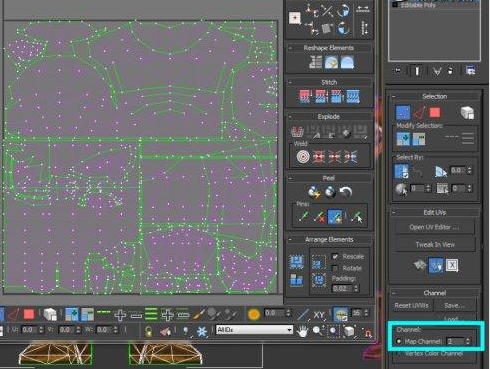The image size is (490, 369).
Task: Click the Peel Mode icon
Action: tap(330, 192)
